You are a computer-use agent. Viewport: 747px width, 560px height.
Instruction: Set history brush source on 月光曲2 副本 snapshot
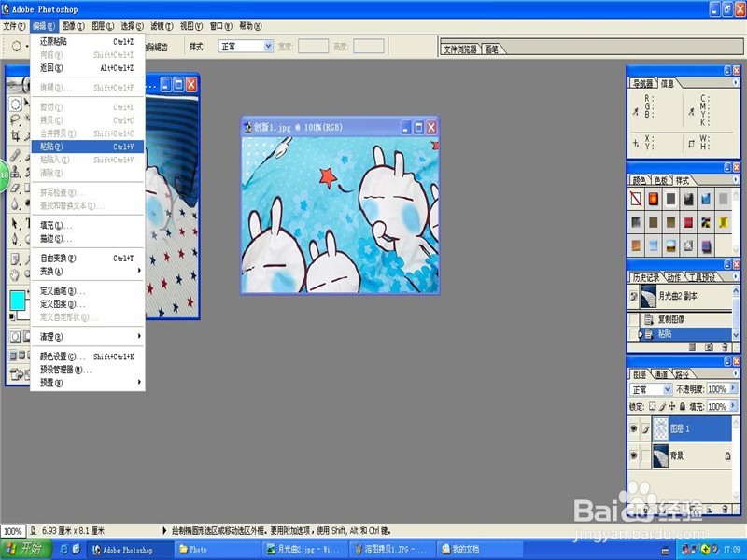(x=634, y=296)
